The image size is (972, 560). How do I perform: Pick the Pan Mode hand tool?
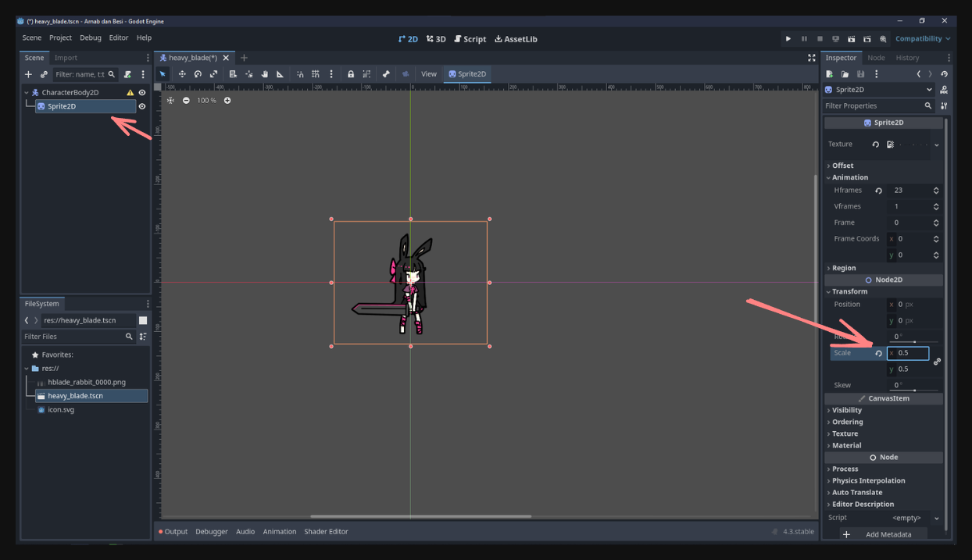pos(264,74)
